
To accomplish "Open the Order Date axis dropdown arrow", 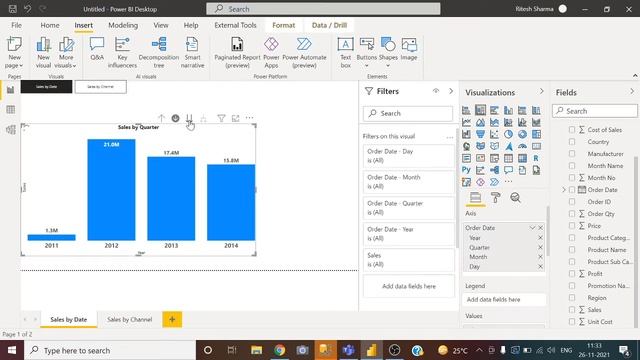I will pyautogui.click(x=532, y=228).
